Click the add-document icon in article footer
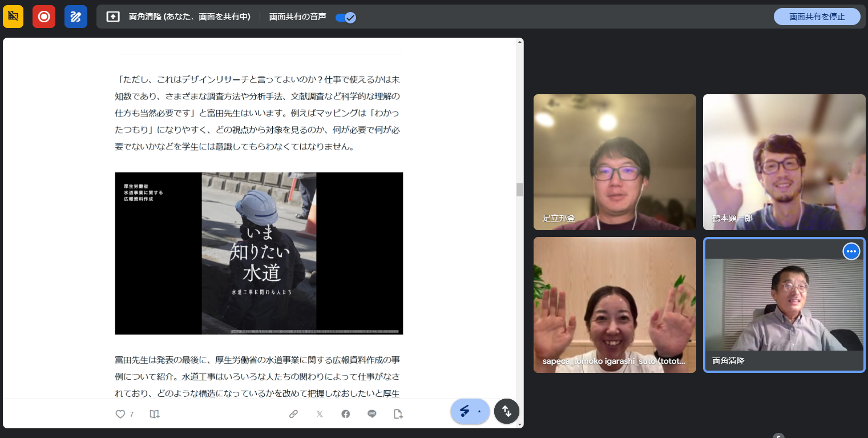 coord(398,414)
